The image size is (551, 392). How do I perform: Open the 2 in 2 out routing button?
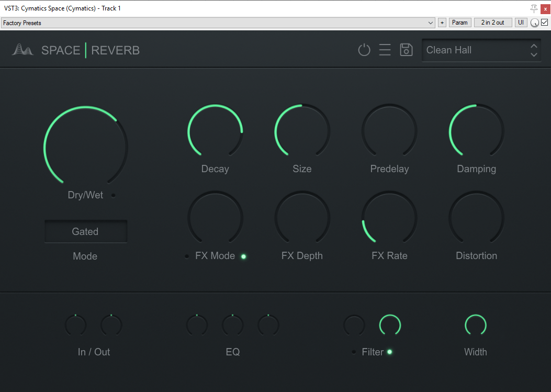point(492,23)
